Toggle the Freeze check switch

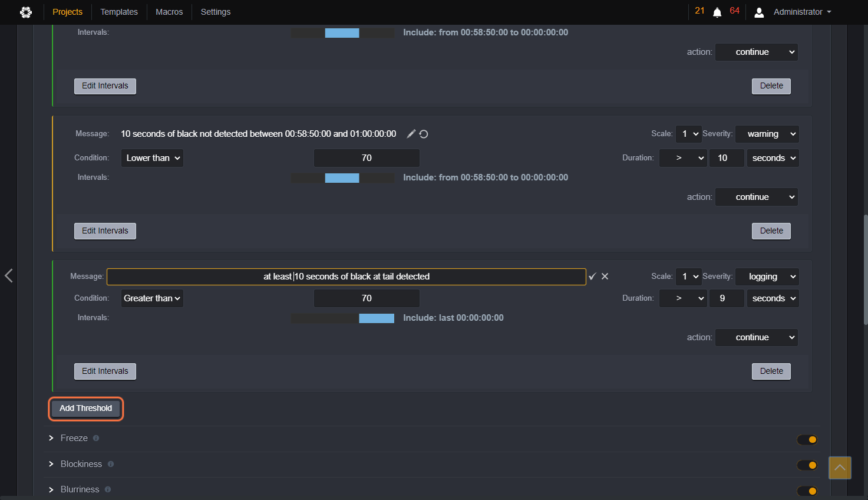pos(807,439)
